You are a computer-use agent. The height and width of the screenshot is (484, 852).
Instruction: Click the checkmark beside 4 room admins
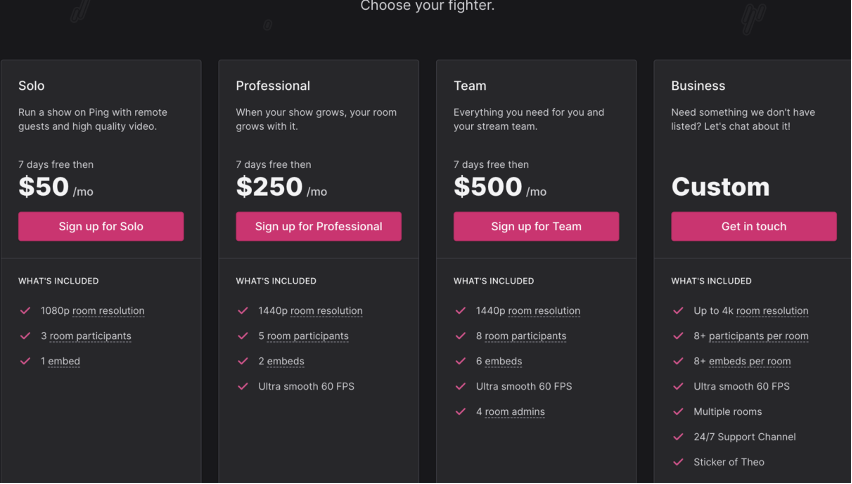(x=460, y=411)
